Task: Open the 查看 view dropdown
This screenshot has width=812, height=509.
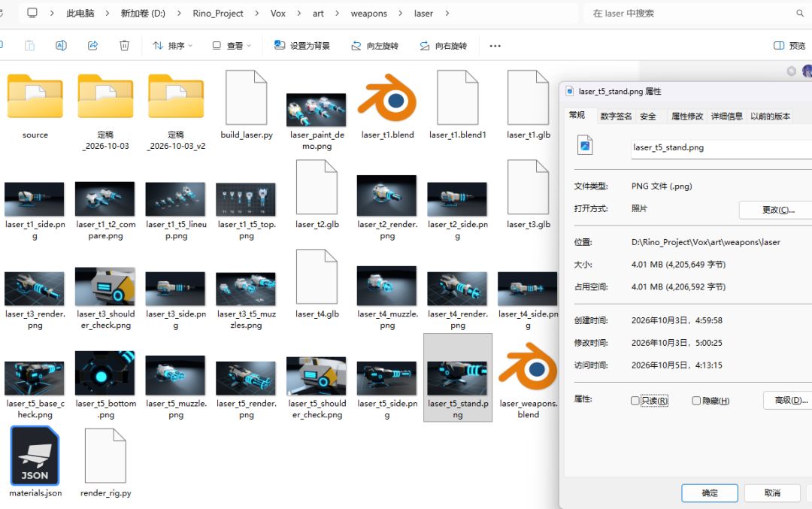Action: pos(232,46)
